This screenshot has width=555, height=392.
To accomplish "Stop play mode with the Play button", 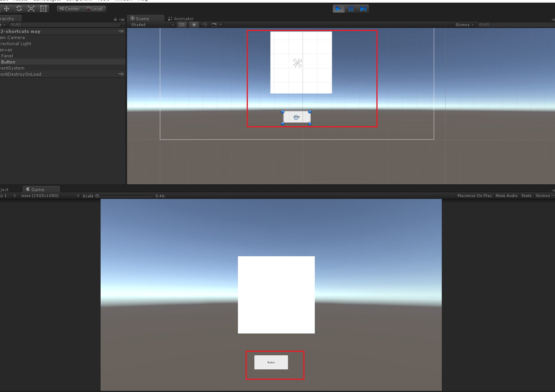I will (x=339, y=8).
